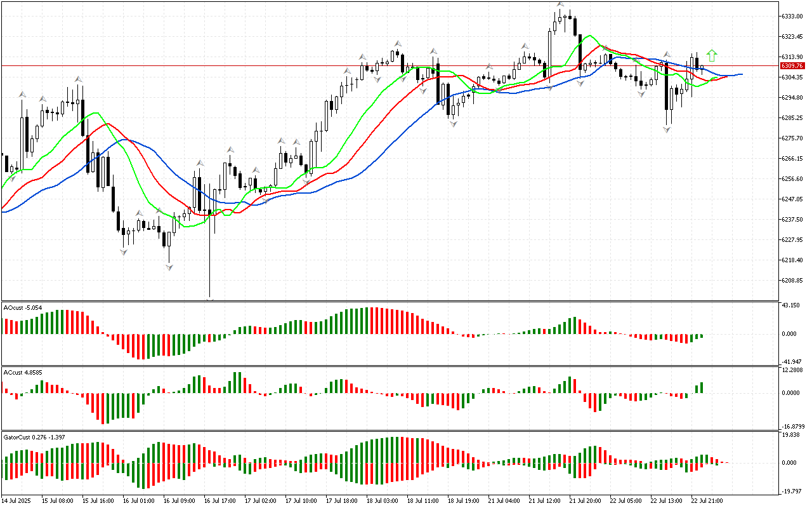Click the down fractal below the 18 Jul 19:00 low

click(454, 124)
